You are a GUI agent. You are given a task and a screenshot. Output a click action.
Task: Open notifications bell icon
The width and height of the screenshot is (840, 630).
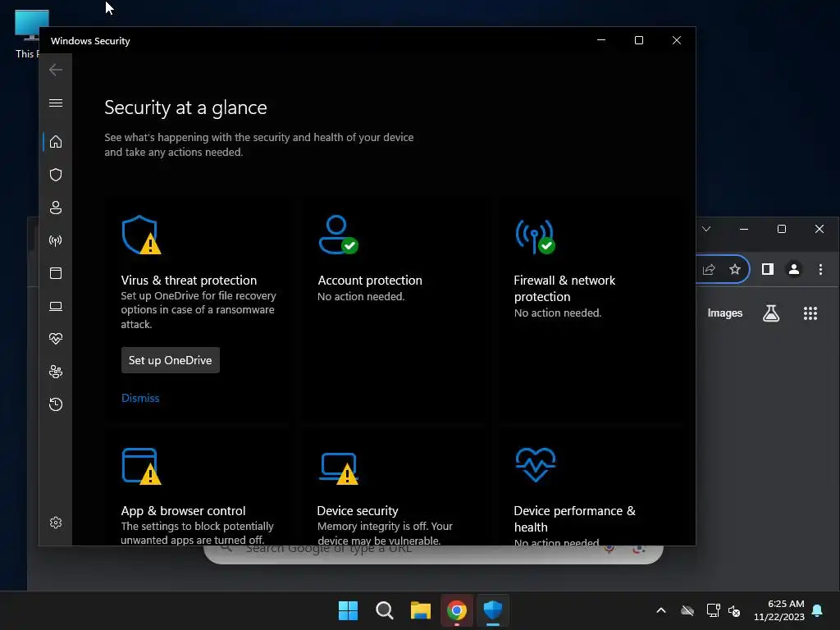pos(818,610)
